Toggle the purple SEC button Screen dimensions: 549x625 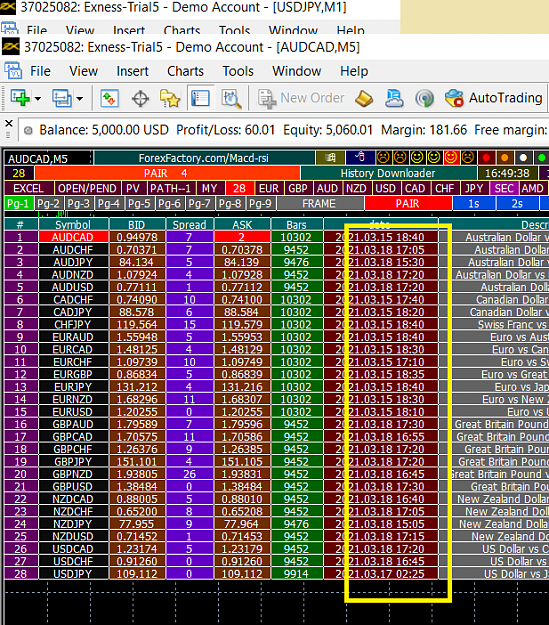click(x=504, y=188)
